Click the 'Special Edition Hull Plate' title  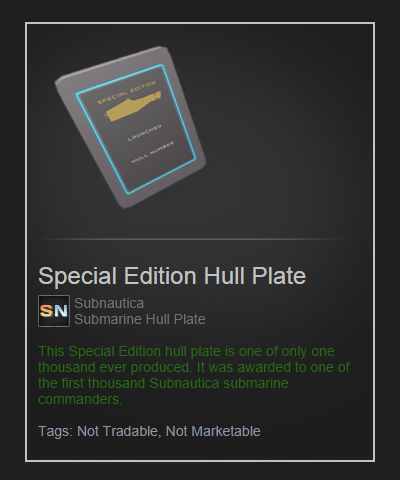[172, 276]
